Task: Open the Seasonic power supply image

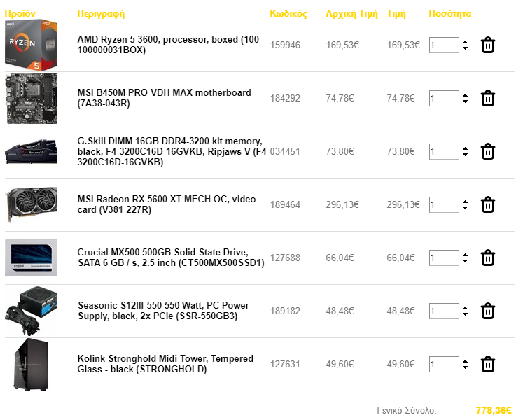Action: point(32,311)
